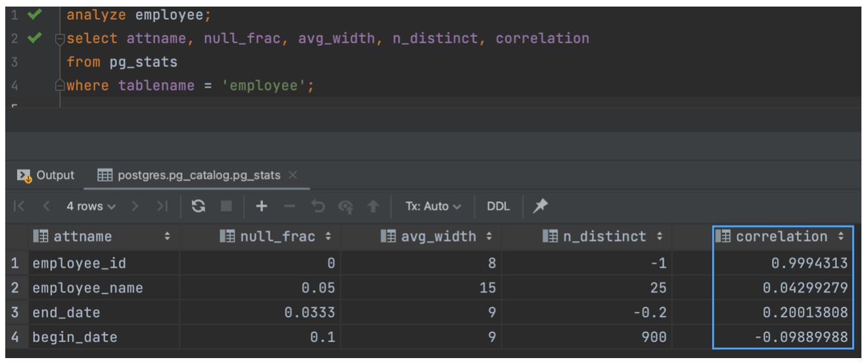868x364 pixels.
Task: Click null_frac value 0.0333
Action: pos(310,313)
